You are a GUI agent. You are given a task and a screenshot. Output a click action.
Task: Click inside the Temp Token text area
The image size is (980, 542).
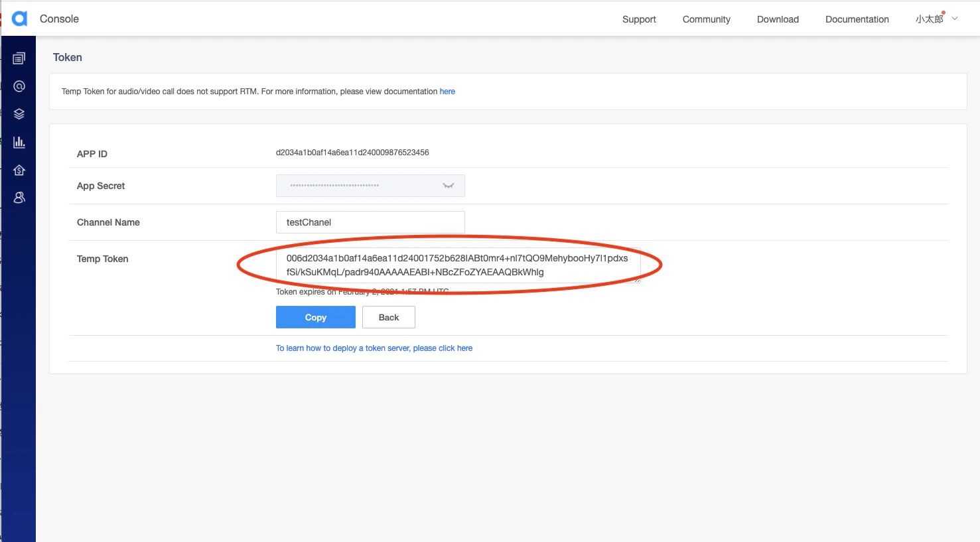[x=458, y=265]
